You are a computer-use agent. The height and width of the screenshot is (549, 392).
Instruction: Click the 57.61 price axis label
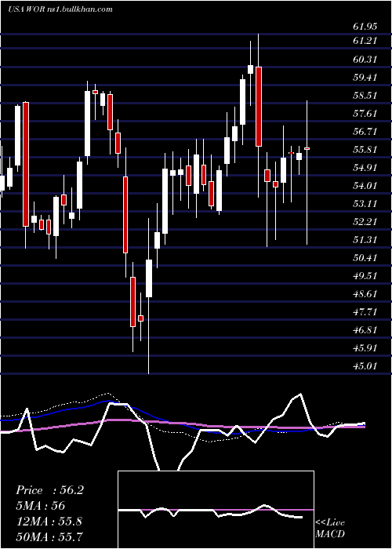[x=365, y=114]
